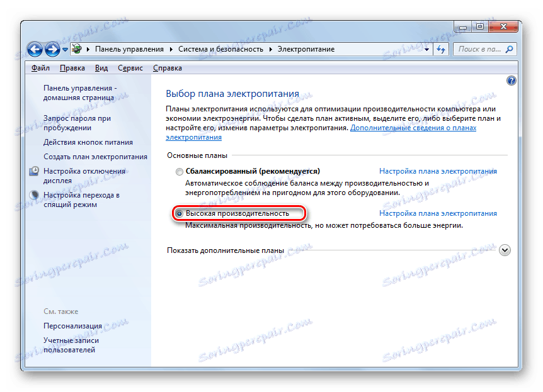This screenshot has height=392, width=543.
Task: Open the 'Справка' menu
Action: coord(168,68)
